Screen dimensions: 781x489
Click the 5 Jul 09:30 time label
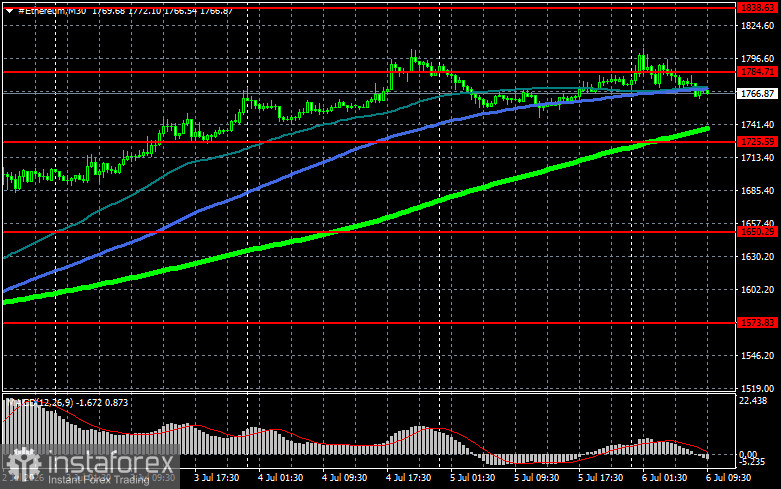coord(536,478)
